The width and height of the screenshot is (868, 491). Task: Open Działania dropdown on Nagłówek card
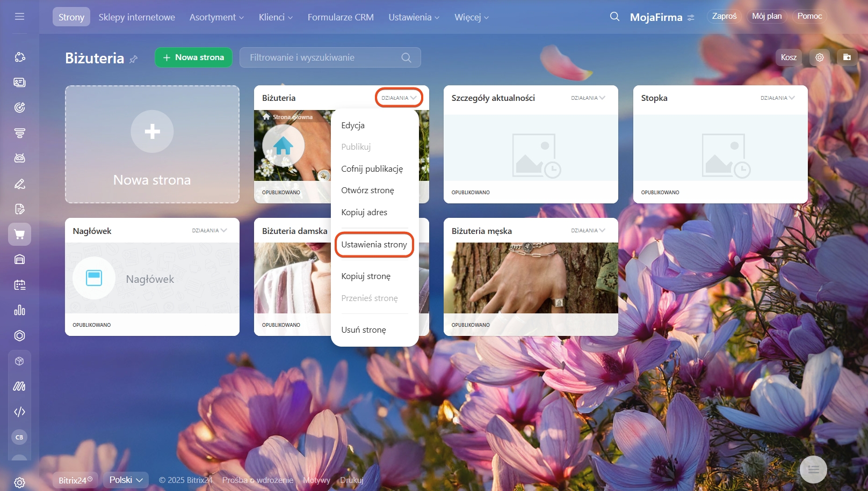[x=209, y=230]
